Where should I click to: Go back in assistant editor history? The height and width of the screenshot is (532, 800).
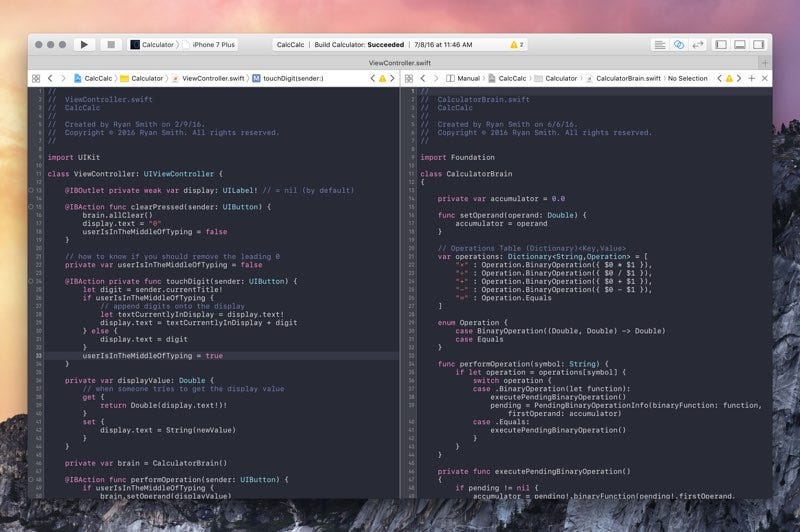click(422, 79)
